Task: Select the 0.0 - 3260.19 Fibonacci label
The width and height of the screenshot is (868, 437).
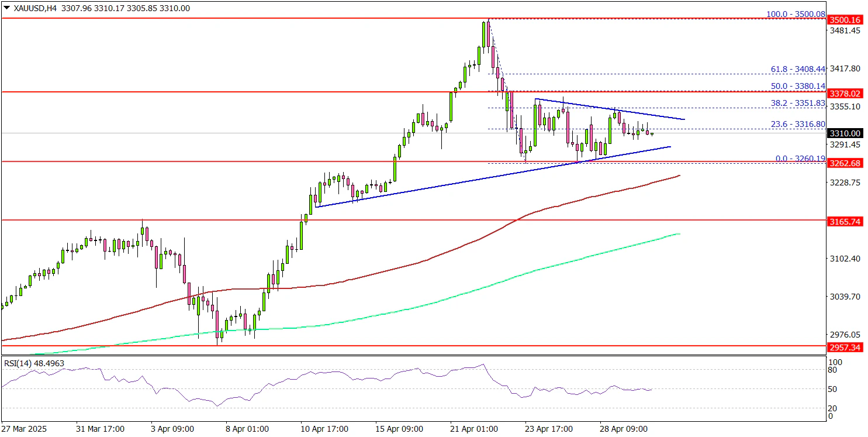Action: coord(800,158)
